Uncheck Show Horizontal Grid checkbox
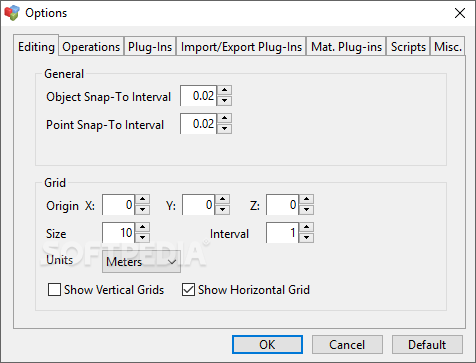 tap(188, 290)
